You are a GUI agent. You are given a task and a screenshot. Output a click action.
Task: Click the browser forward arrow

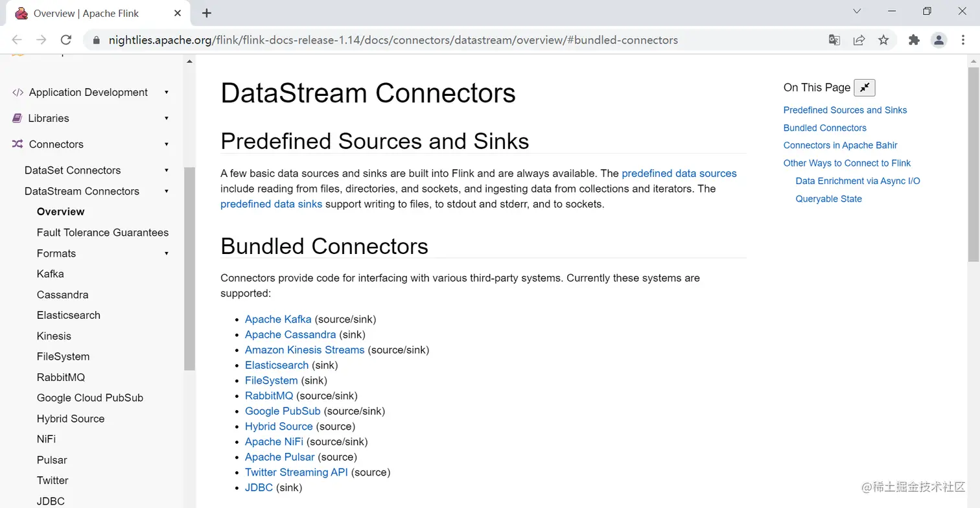pos(41,40)
